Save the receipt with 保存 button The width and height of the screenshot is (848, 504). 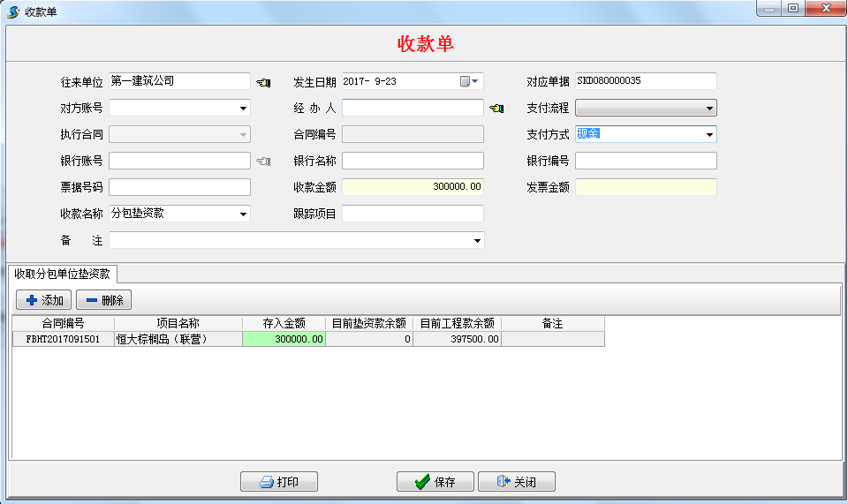click(x=435, y=482)
